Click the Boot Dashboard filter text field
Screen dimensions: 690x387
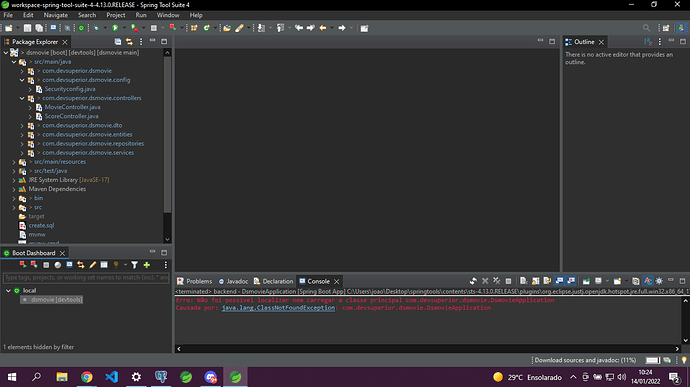(x=86, y=277)
